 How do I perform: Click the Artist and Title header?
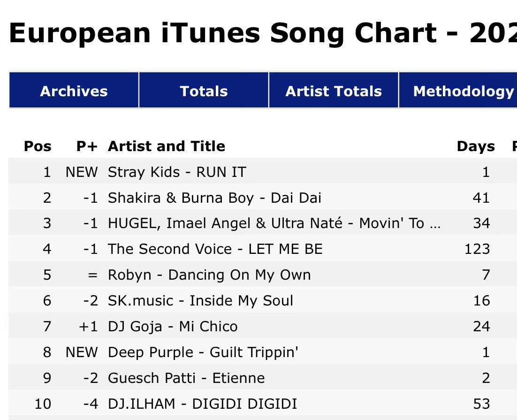[167, 146]
